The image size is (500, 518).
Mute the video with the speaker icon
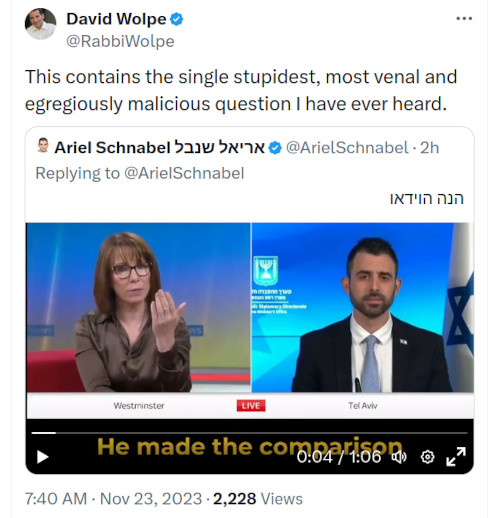[399, 457]
